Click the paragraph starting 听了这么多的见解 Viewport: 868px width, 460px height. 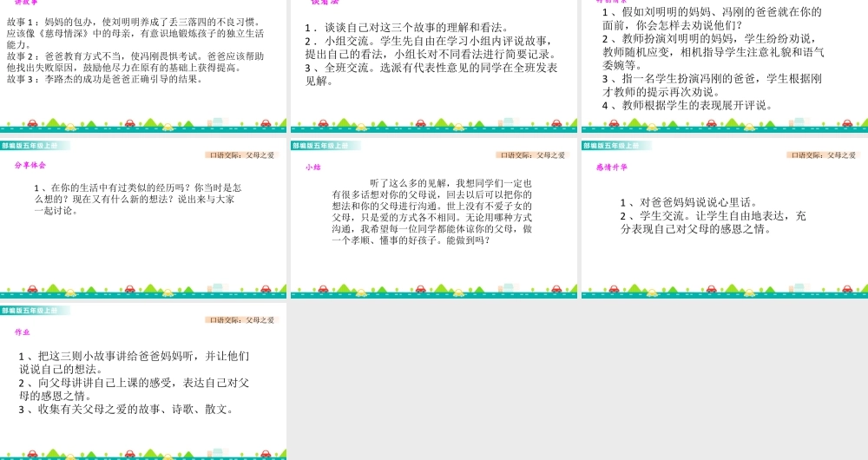431,212
